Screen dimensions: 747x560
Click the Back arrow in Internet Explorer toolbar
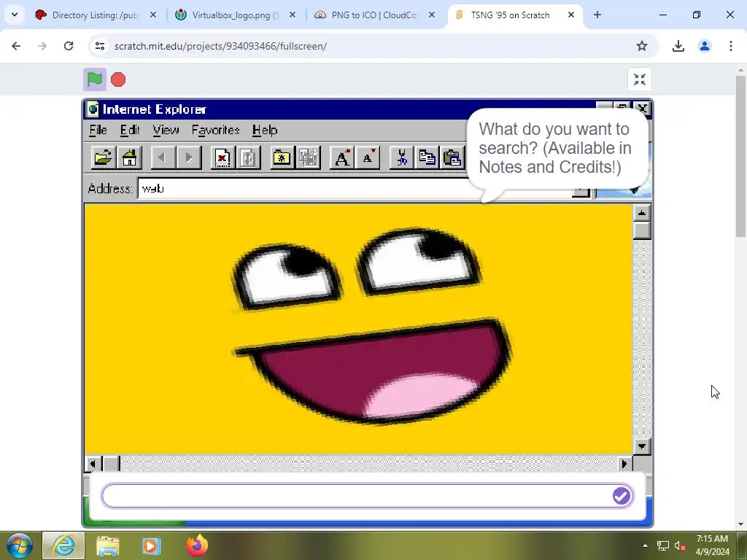tap(163, 157)
